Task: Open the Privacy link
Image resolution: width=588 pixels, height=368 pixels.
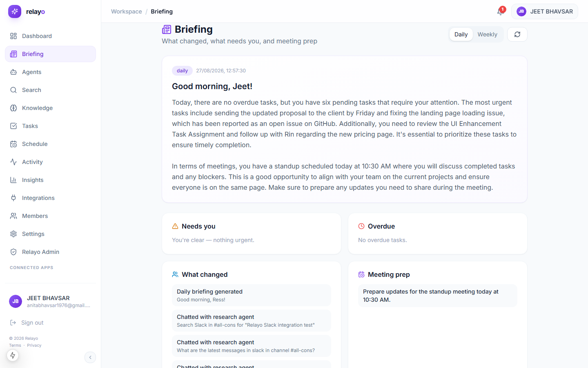Action: (34, 346)
